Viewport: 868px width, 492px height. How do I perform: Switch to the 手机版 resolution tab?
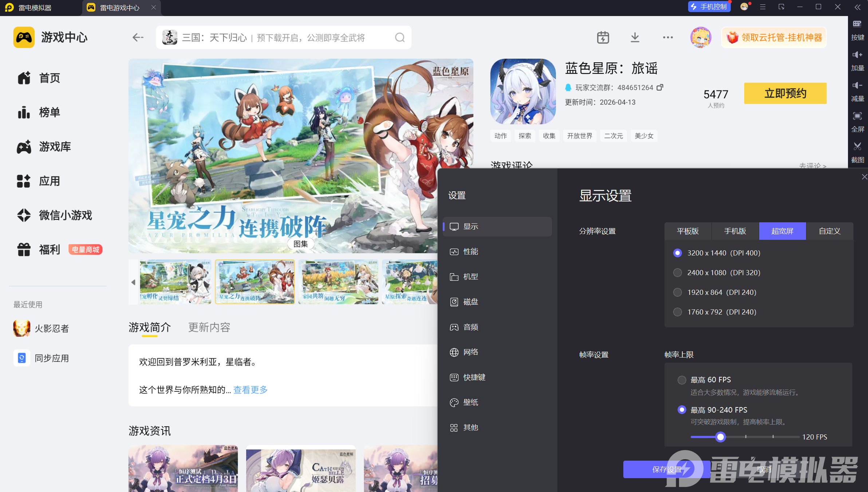[x=735, y=231]
